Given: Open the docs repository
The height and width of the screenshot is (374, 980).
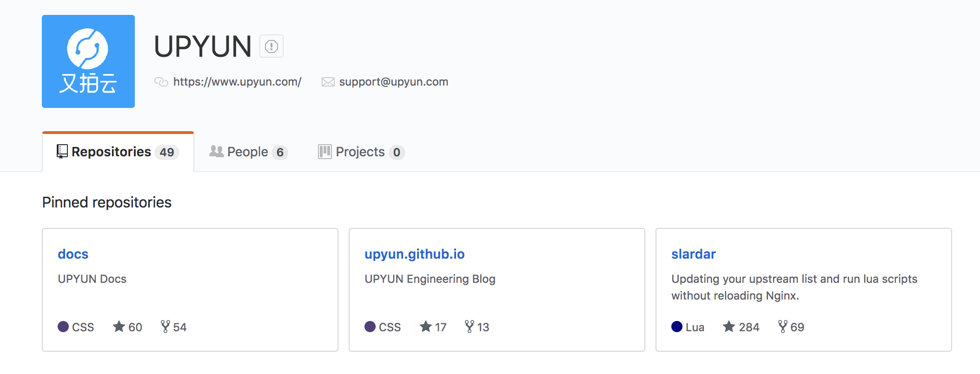Looking at the screenshot, I should pyautogui.click(x=73, y=254).
